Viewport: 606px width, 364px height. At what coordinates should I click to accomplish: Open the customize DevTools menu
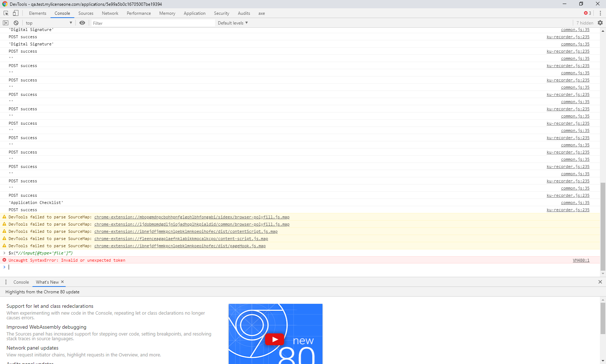click(x=600, y=13)
